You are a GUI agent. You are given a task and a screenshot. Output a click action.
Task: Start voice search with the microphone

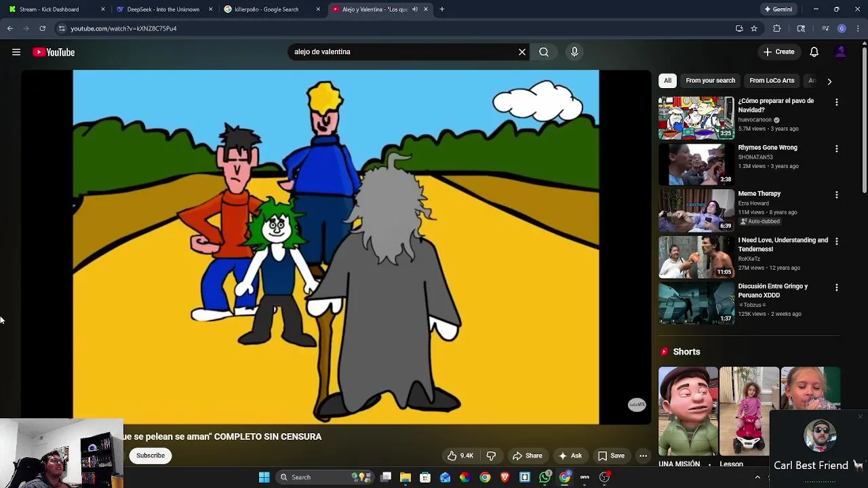pos(574,52)
